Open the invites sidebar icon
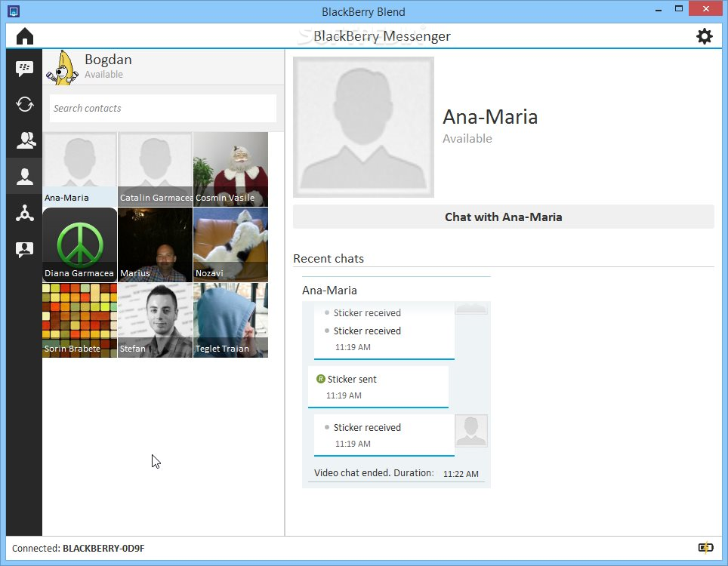 (x=25, y=249)
